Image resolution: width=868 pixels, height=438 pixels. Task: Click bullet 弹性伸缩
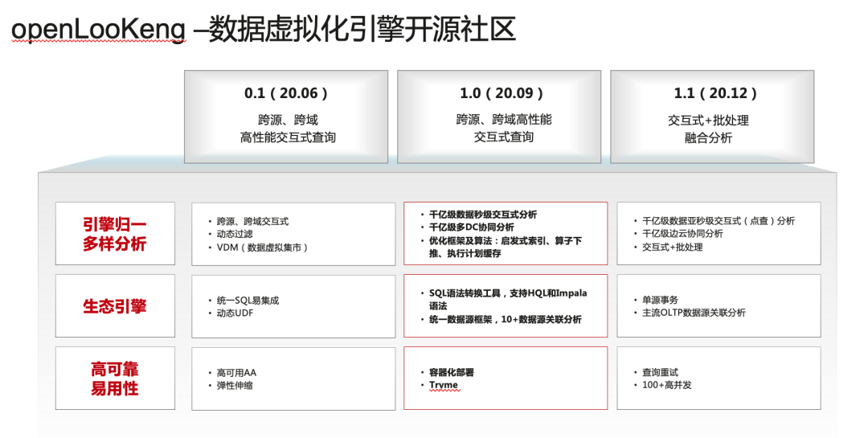(x=235, y=386)
